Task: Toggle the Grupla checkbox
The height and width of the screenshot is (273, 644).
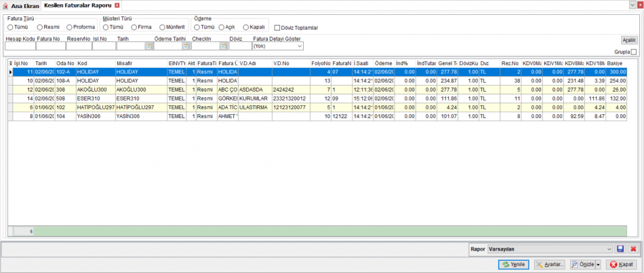Action: click(633, 52)
